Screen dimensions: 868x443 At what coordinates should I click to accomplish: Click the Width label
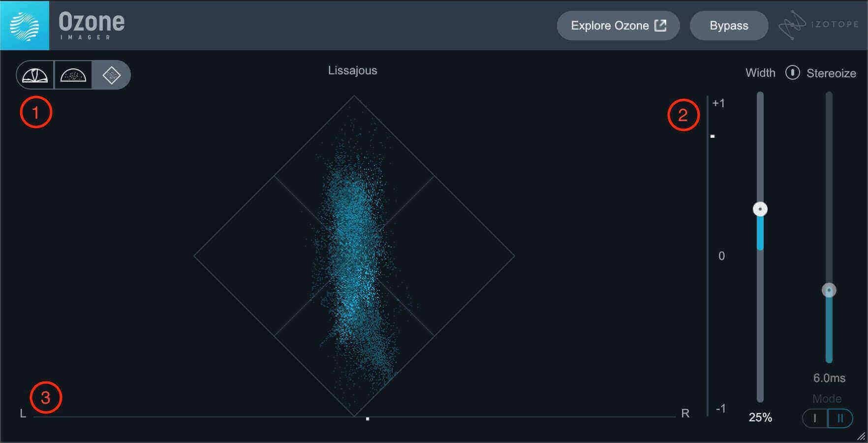760,73
